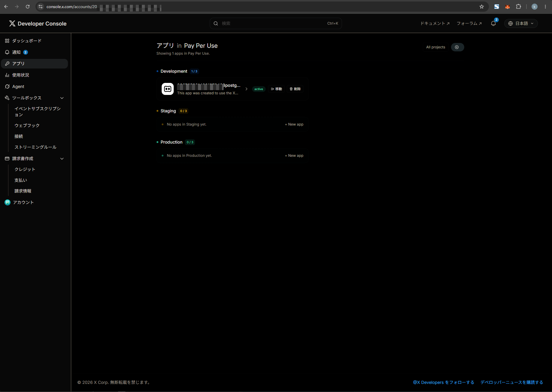Image resolution: width=552 pixels, height=392 pixels.
Task: Click the app description 'This app was created...'
Action: [x=208, y=93]
